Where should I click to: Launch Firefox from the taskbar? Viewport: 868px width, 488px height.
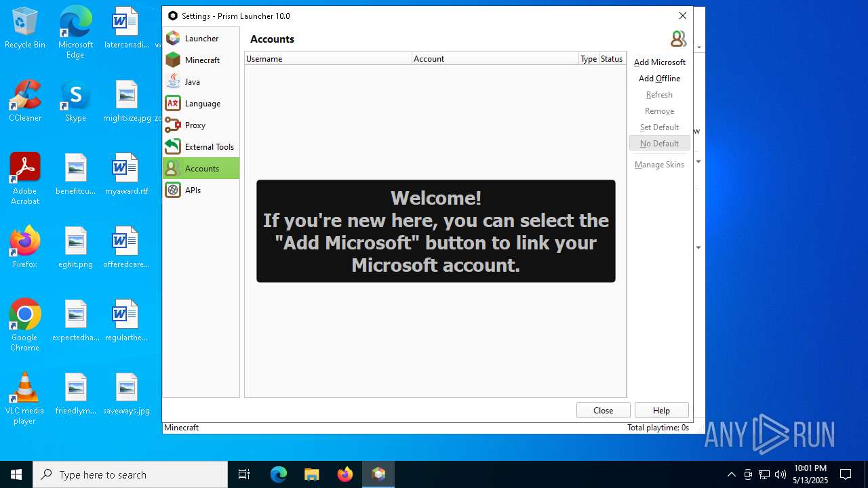click(344, 474)
